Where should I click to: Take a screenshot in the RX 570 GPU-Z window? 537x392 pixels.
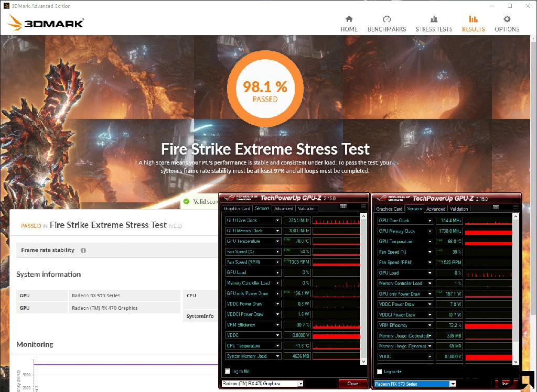click(x=496, y=207)
